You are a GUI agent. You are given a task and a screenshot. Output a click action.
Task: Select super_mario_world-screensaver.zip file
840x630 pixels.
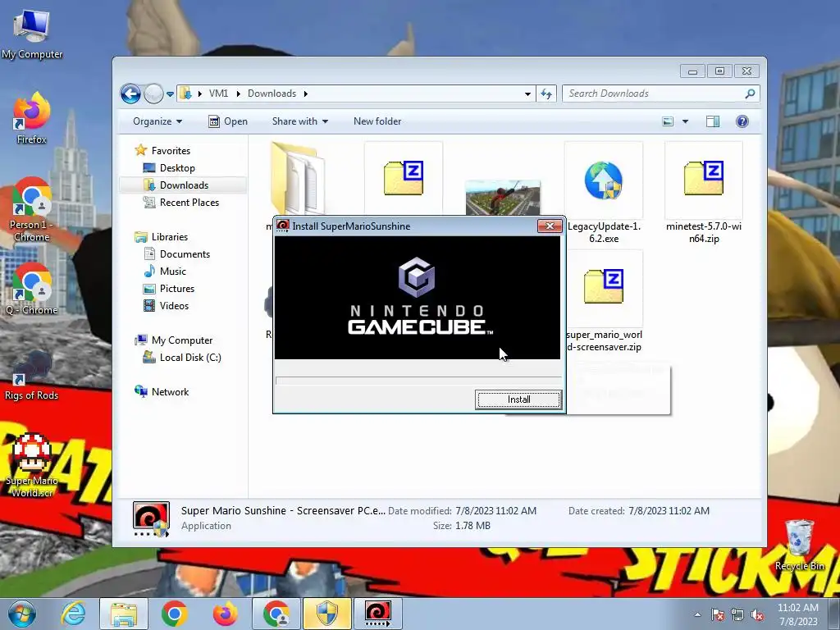604,301
